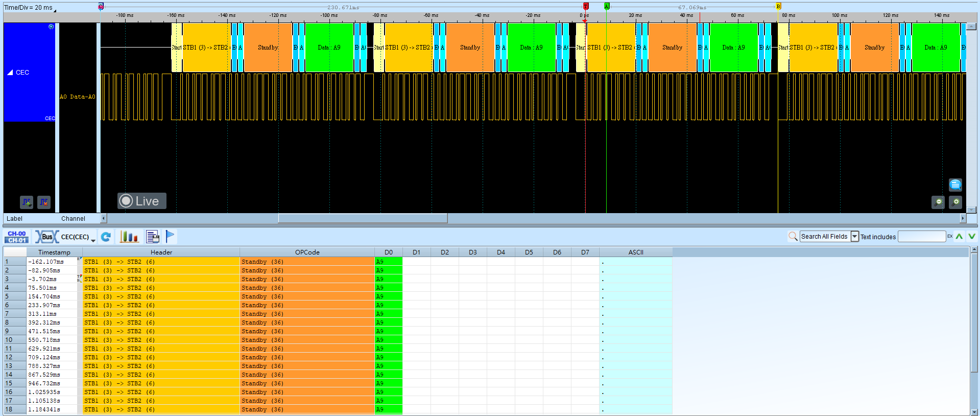980x416 pixels.
Task: Click the CH-00 CH-01 channel selector icon
Action: 17,237
